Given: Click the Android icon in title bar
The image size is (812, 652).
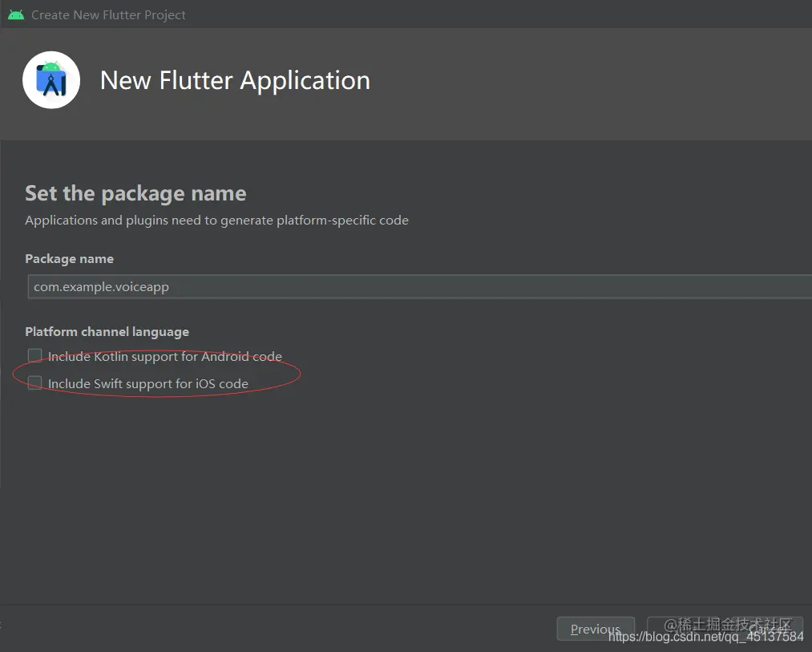Looking at the screenshot, I should point(16,14).
